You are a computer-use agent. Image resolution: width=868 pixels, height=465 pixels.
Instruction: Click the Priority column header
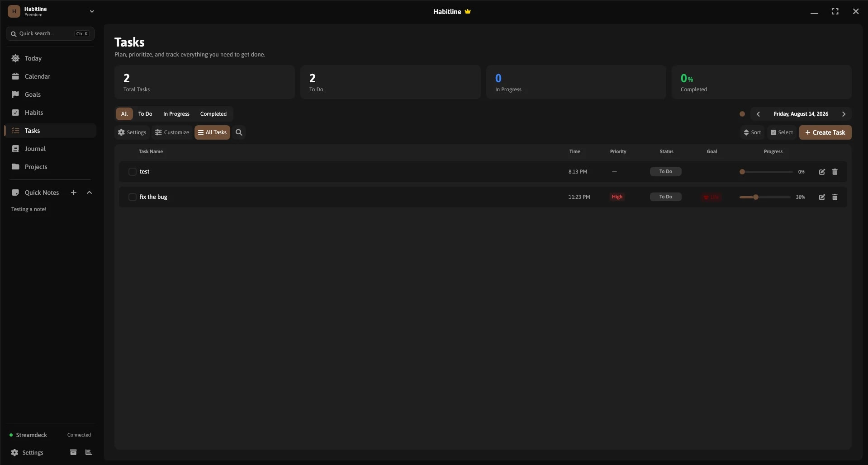(618, 151)
